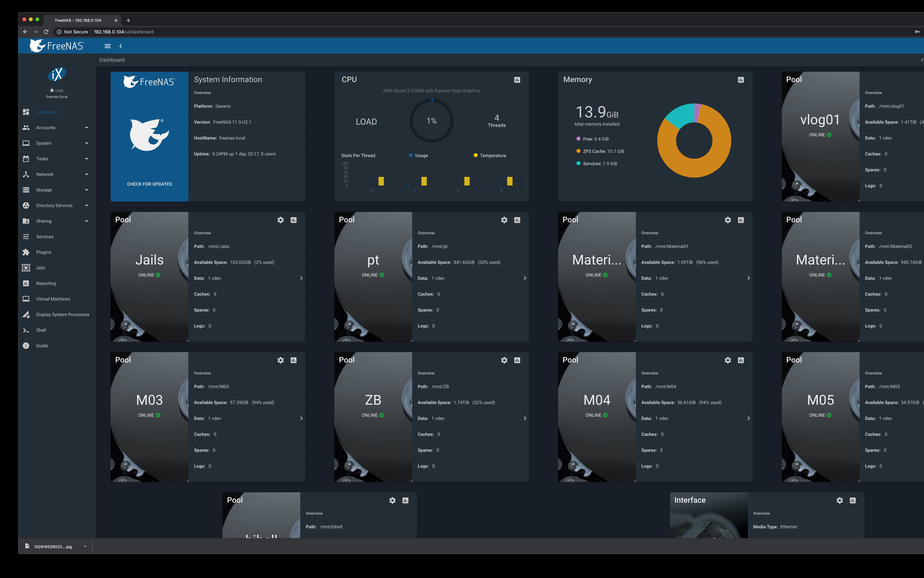
Task: Expand the 1 vdev details on the pt pool
Action: tap(525, 278)
